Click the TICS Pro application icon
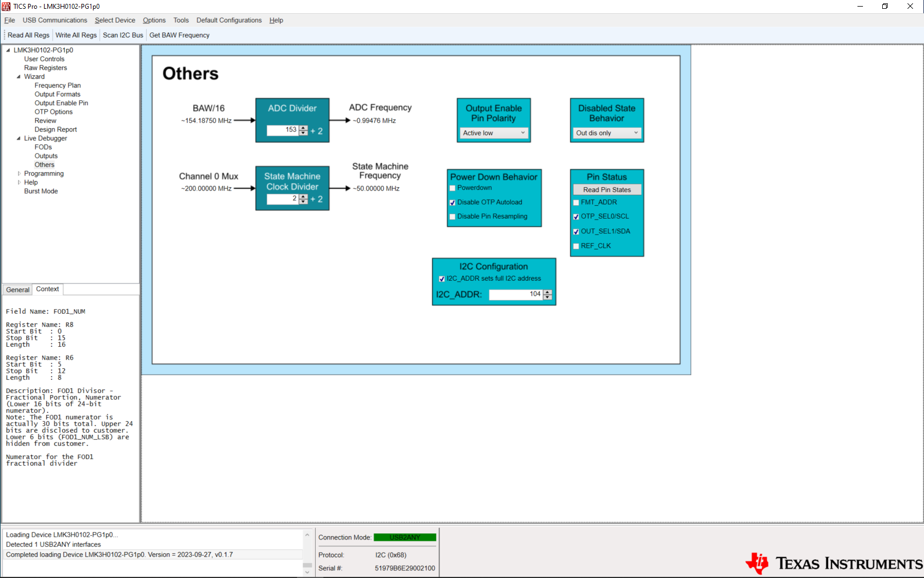The width and height of the screenshot is (924, 578). point(6,6)
